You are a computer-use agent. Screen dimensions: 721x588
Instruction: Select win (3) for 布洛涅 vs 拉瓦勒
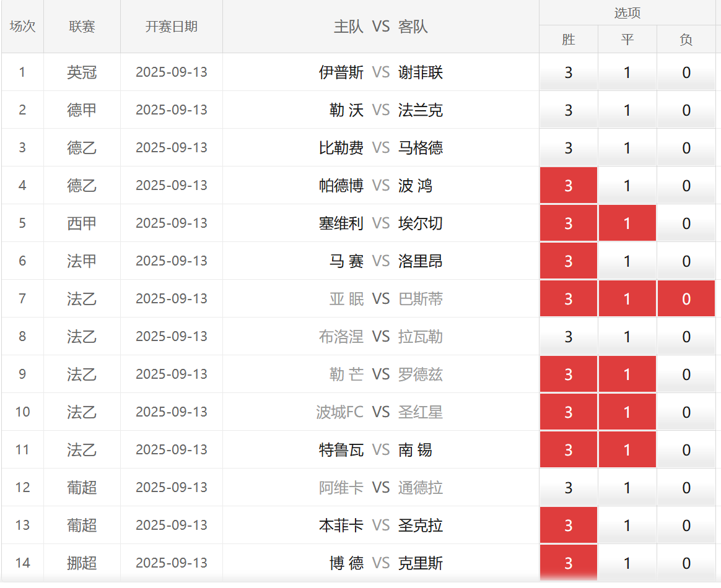coord(569,336)
